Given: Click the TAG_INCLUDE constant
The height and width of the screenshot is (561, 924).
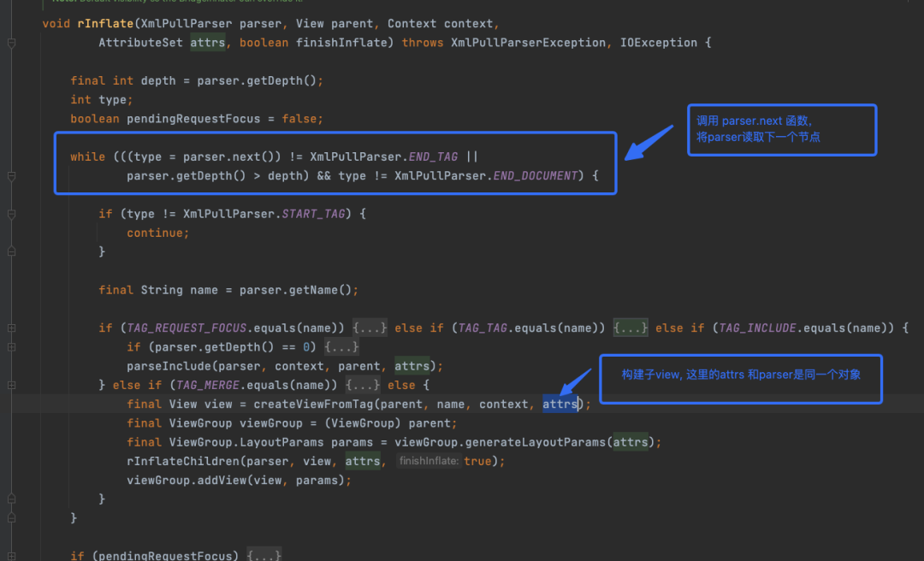Looking at the screenshot, I should [757, 328].
